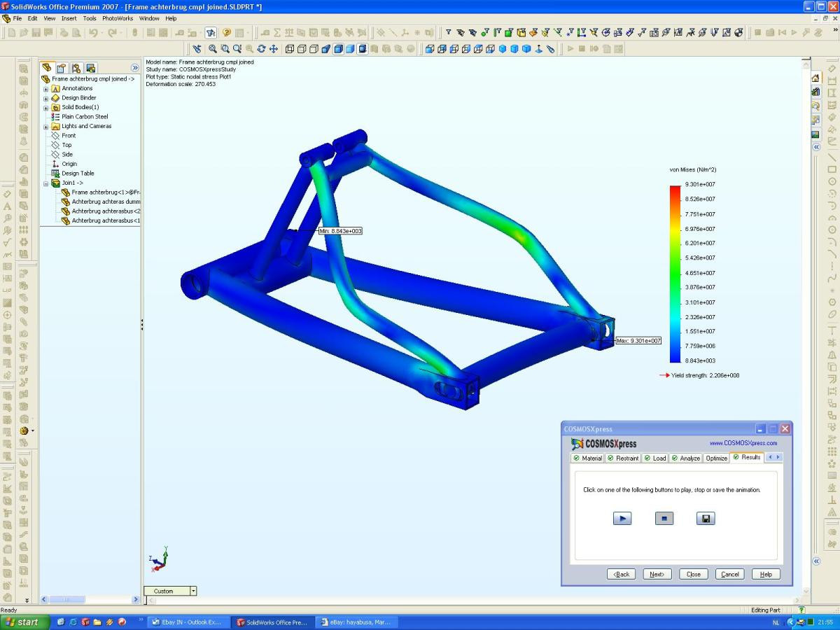The width and height of the screenshot is (840, 630).
Task: Select the Pan view tool
Action: point(273,49)
